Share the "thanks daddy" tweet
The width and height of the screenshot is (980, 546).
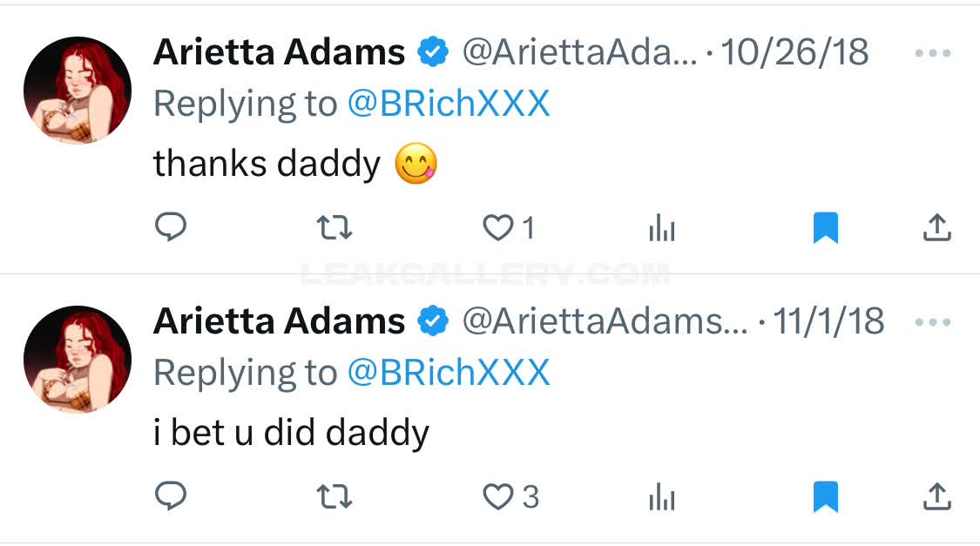tap(936, 228)
